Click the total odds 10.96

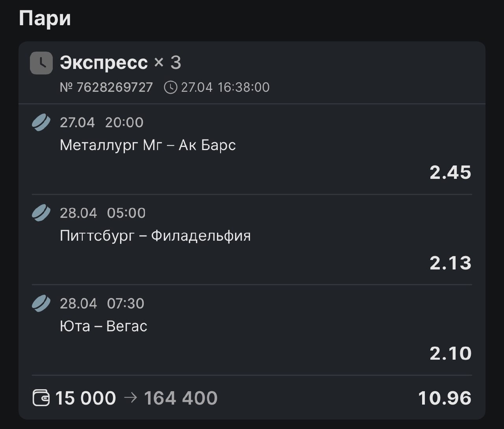[445, 398]
